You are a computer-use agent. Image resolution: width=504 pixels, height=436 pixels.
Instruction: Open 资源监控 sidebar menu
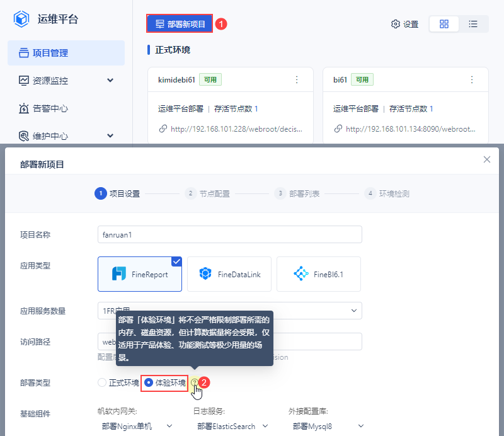pos(66,81)
